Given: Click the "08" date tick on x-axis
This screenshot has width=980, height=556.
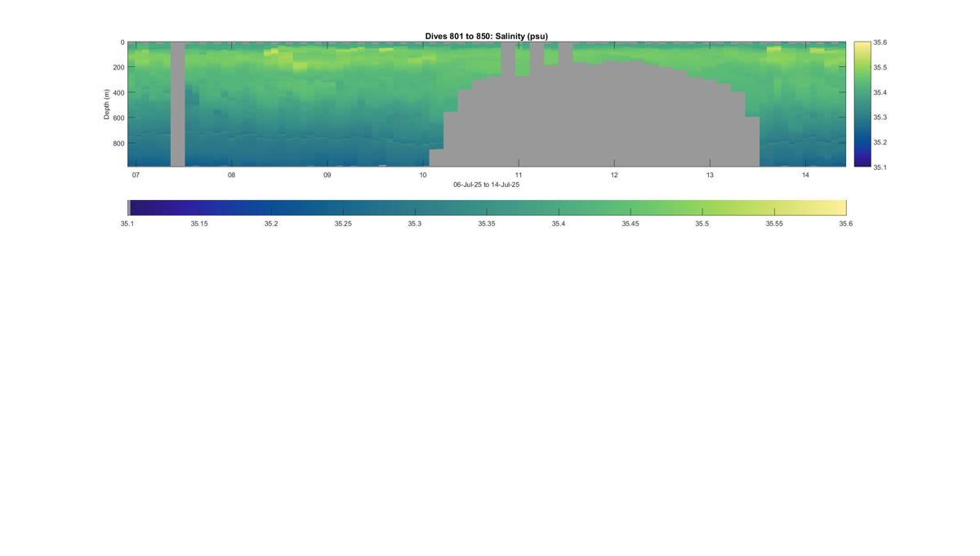Looking at the screenshot, I should pos(231,175).
